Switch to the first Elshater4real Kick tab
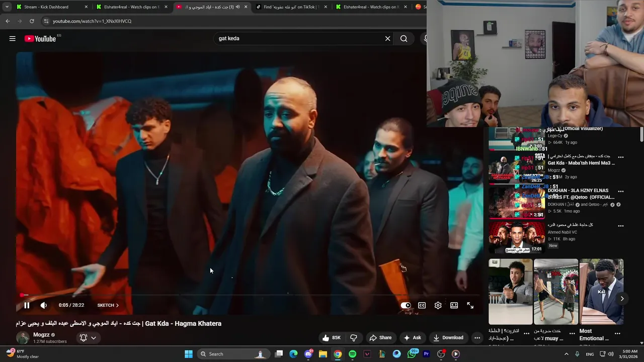The height and width of the screenshot is (362, 644). click(x=131, y=7)
